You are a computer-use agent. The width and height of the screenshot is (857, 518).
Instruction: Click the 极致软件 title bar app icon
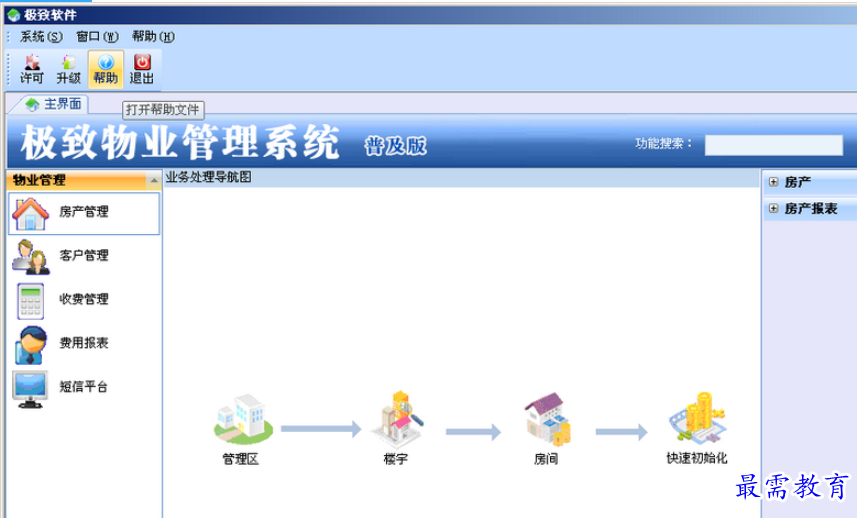14,15
